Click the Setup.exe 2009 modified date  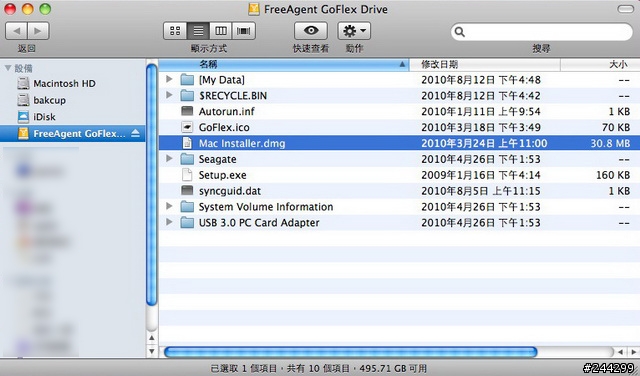pos(481,175)
